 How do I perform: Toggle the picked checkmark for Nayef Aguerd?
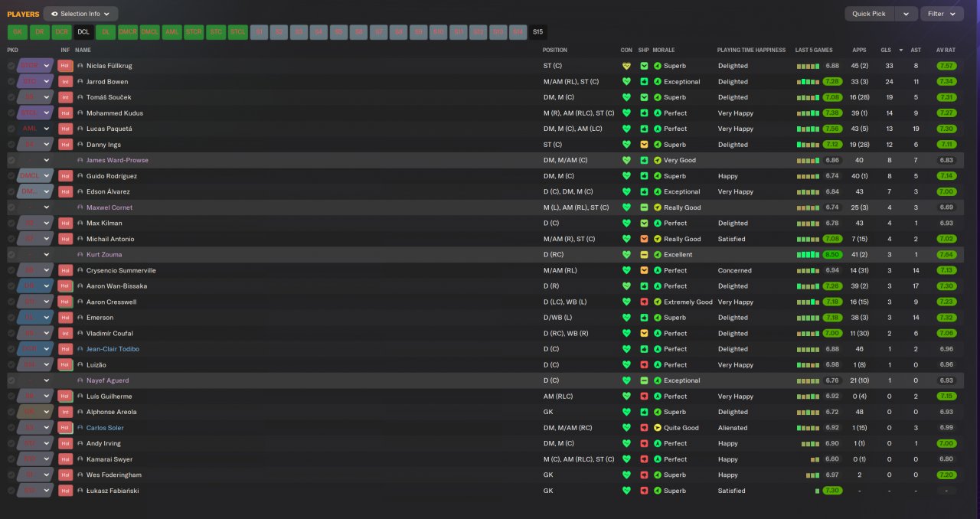pyautogui.click(x=11, y=380)
